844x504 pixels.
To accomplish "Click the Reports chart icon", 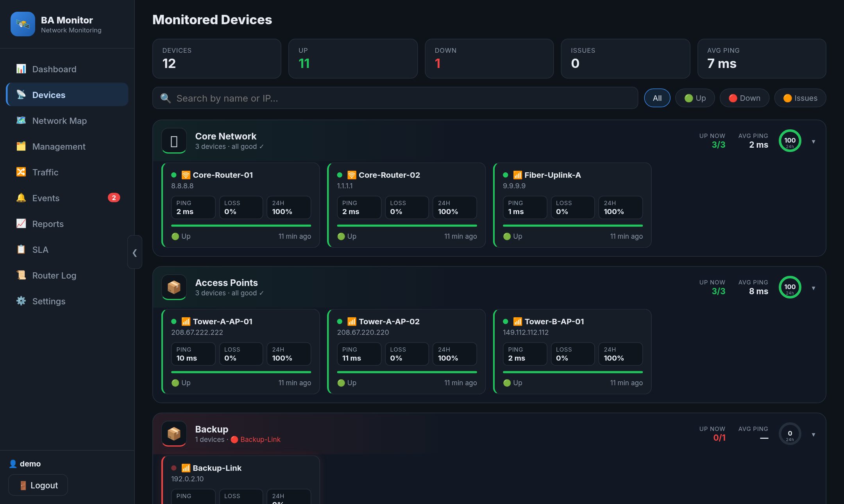I will pyautogui.click(x=21, y=223).
